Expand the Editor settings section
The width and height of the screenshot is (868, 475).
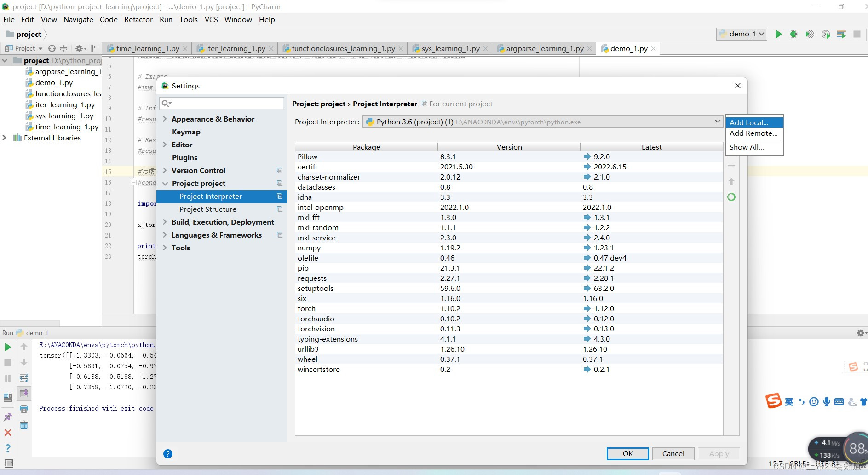point(165,145)
